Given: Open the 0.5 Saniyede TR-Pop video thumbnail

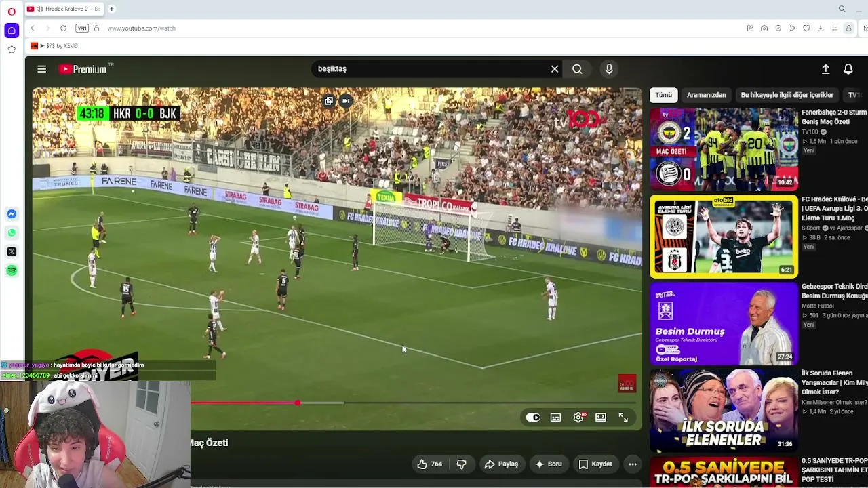Looking at the screenshot, I should tap(724, 472).
